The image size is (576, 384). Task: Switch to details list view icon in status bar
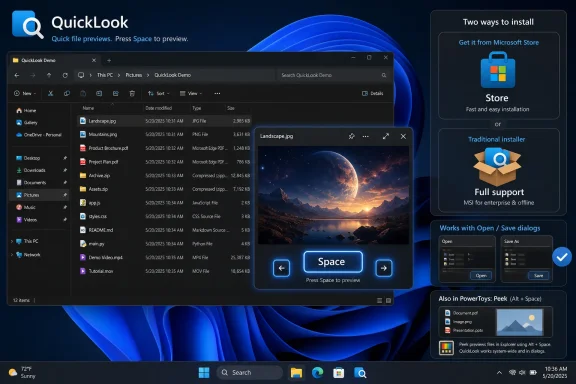(379, 301)
